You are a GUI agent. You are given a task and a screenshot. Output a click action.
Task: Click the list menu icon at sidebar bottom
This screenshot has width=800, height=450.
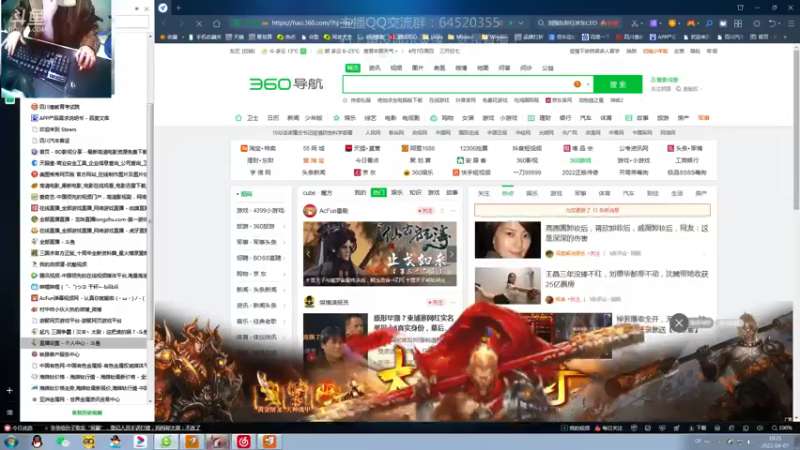coord(9,412)
